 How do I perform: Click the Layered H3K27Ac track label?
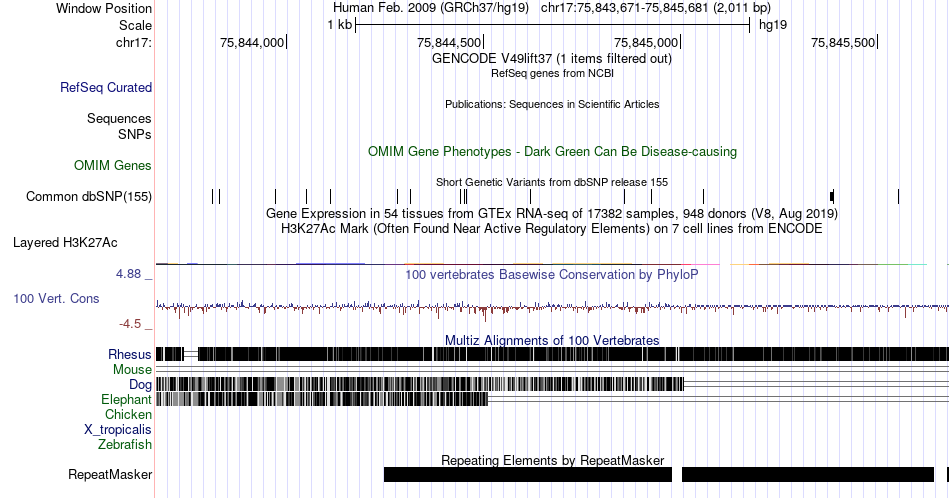pyautogui.click(x=65, y=242)
